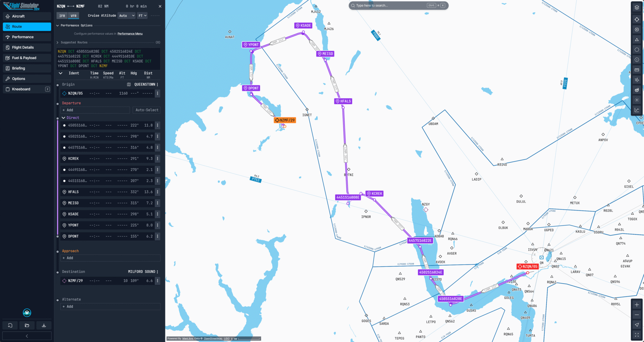The height and width of the screenshot is (342, 644).
Task: Open the altitude profile chart icon
Action: click(x=637, y=110)
